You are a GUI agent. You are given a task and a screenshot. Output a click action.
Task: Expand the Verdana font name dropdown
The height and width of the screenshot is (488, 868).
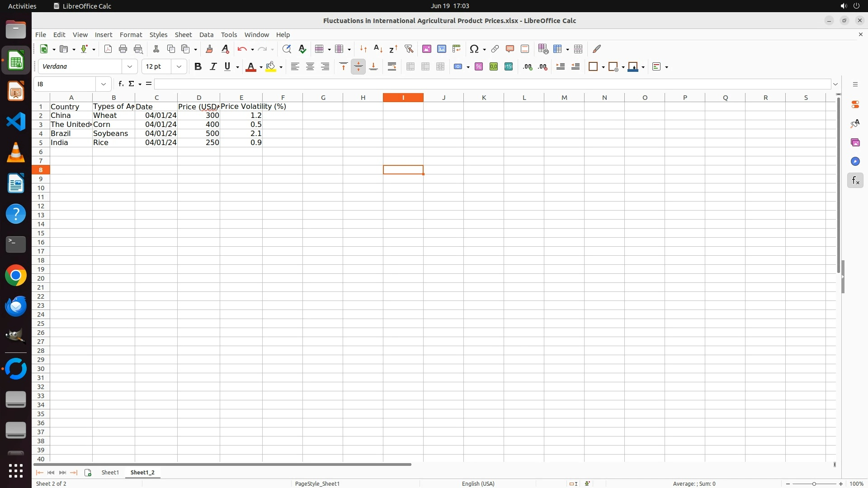tap(130, 67)
